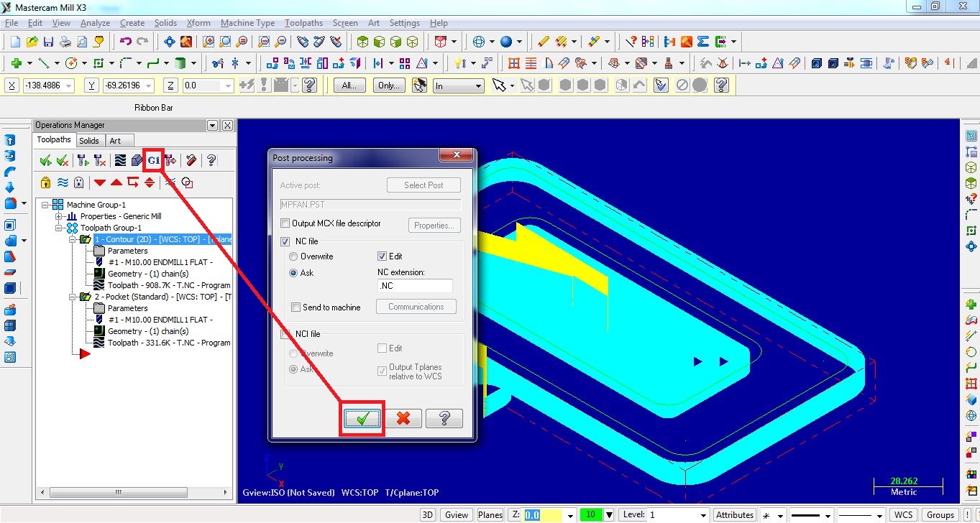Click the Only... selection button

point(388,85)
